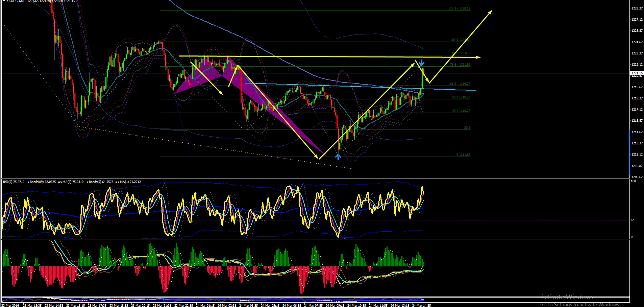Select the blue up arrow below the chart low

338,157
